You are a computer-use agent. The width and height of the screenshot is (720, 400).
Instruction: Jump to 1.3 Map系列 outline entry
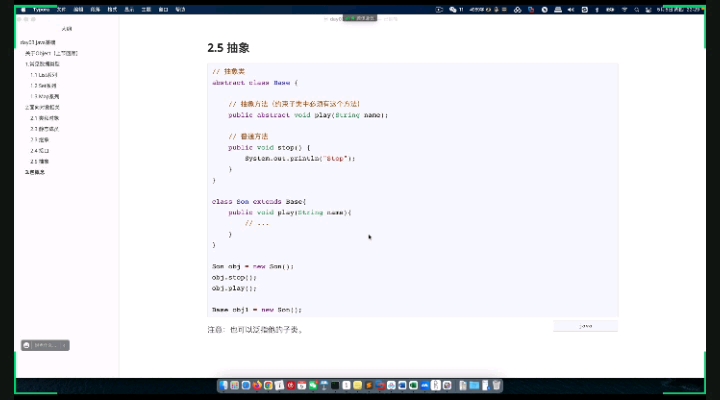tap(45, 96)
